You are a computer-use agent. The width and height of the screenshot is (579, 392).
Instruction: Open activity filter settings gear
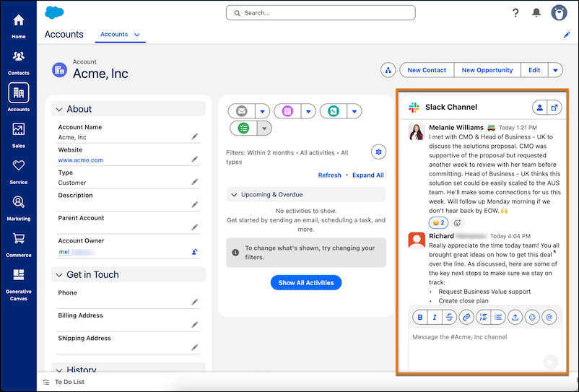click(378, 152)
